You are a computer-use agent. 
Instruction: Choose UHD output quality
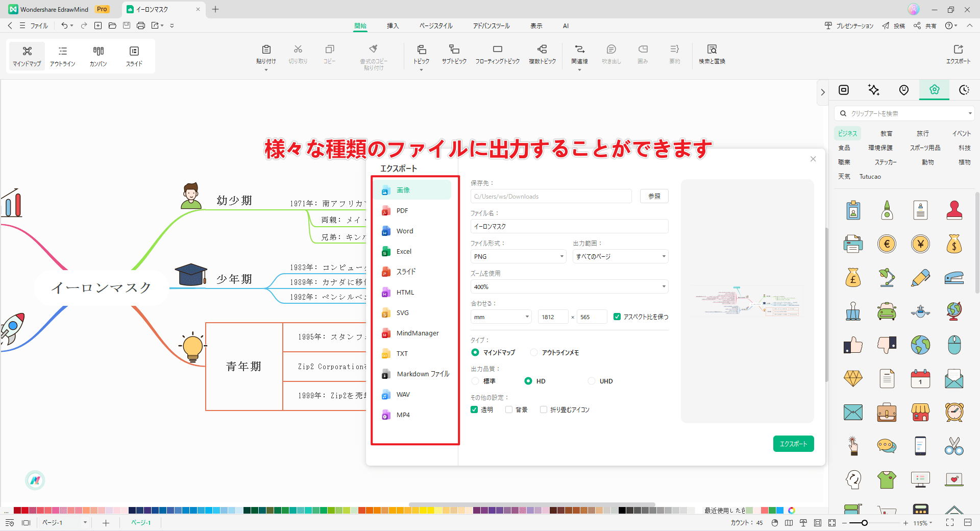pyautogui.click(x=592, y=381)
